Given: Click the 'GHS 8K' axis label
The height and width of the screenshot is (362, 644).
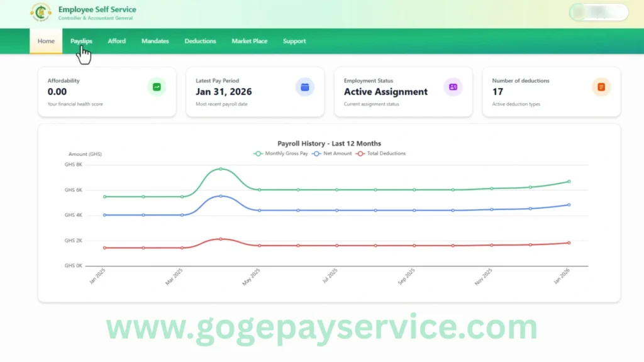Looking at the screenshot, I should pos(73,165).
